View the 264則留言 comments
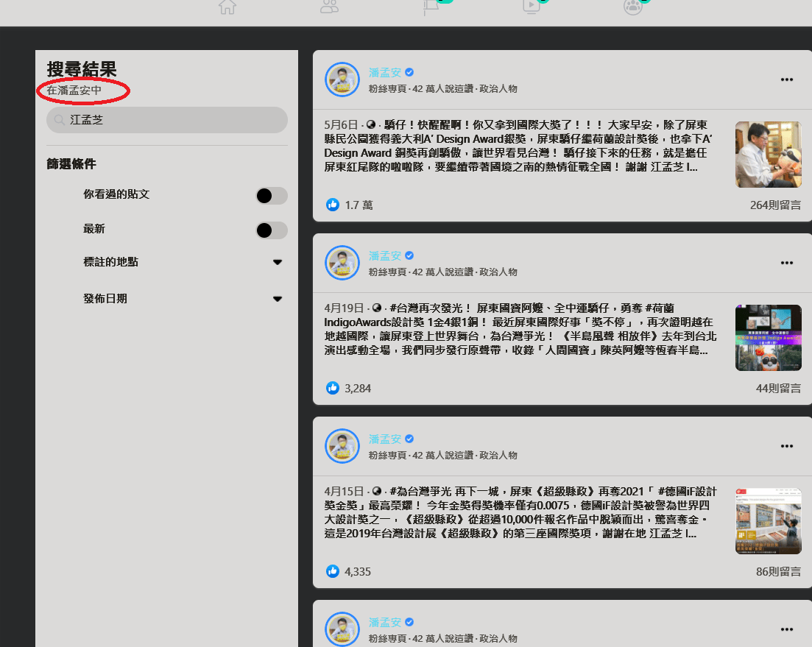This screenshot has height=647, width=812. tap(775, 205)
